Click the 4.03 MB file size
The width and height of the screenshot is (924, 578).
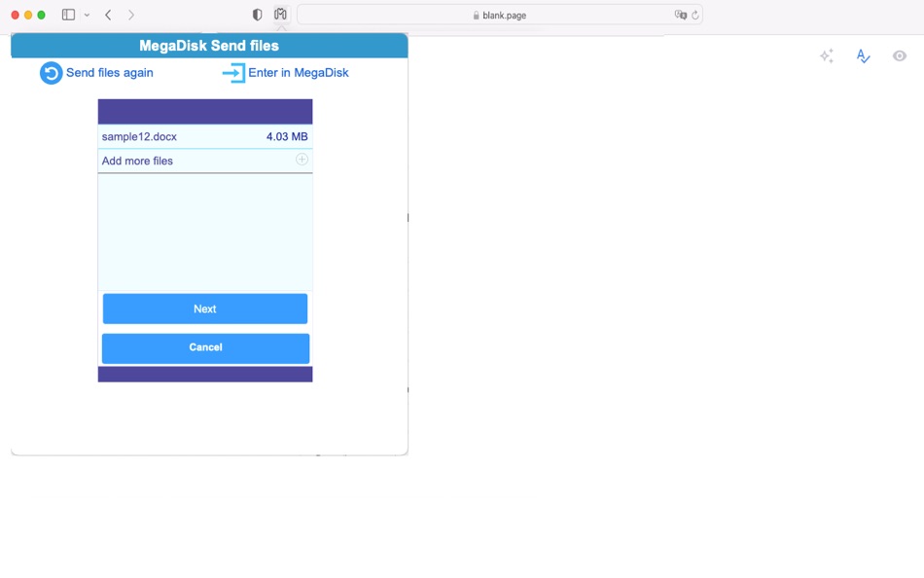[287, 136]
